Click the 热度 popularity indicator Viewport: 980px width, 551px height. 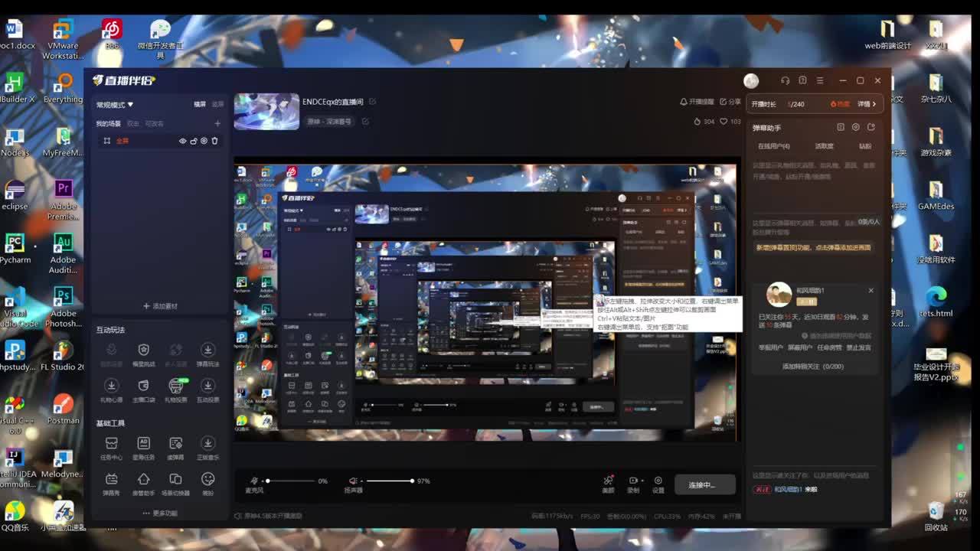840,104
